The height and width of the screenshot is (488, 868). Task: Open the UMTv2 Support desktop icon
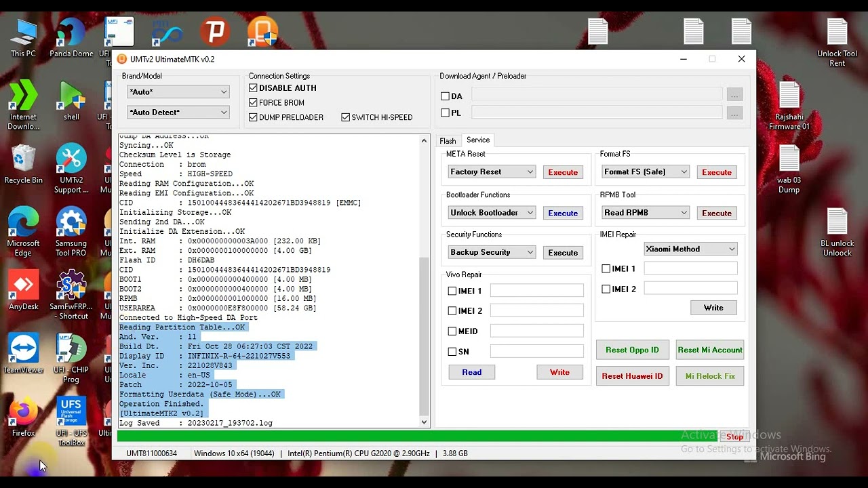pyautogui.click(x=71, y=168)
